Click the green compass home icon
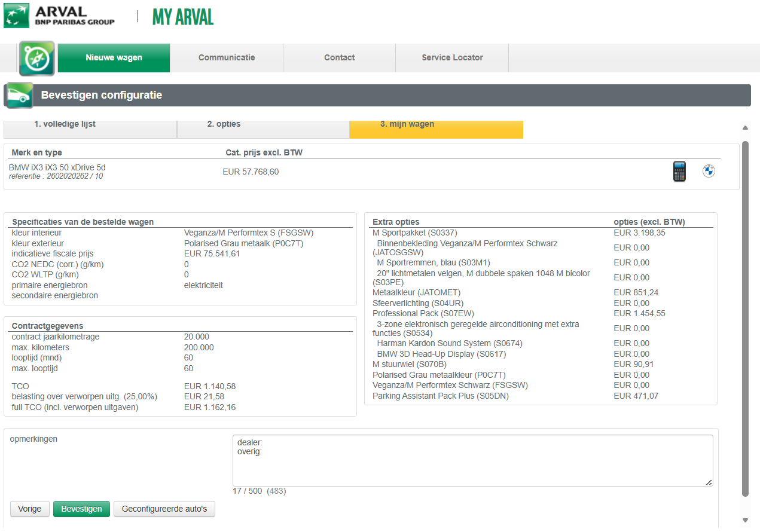760x532 pixels. (37, 58)
